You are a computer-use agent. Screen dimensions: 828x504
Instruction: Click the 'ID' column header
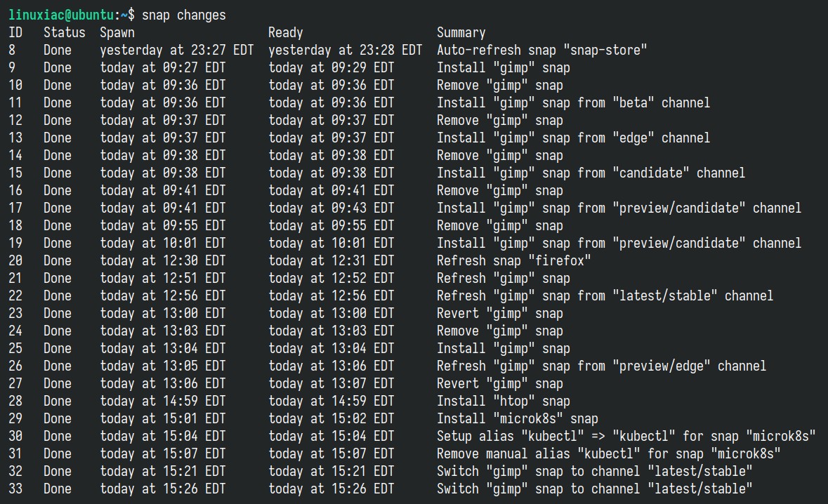point(15,33)
